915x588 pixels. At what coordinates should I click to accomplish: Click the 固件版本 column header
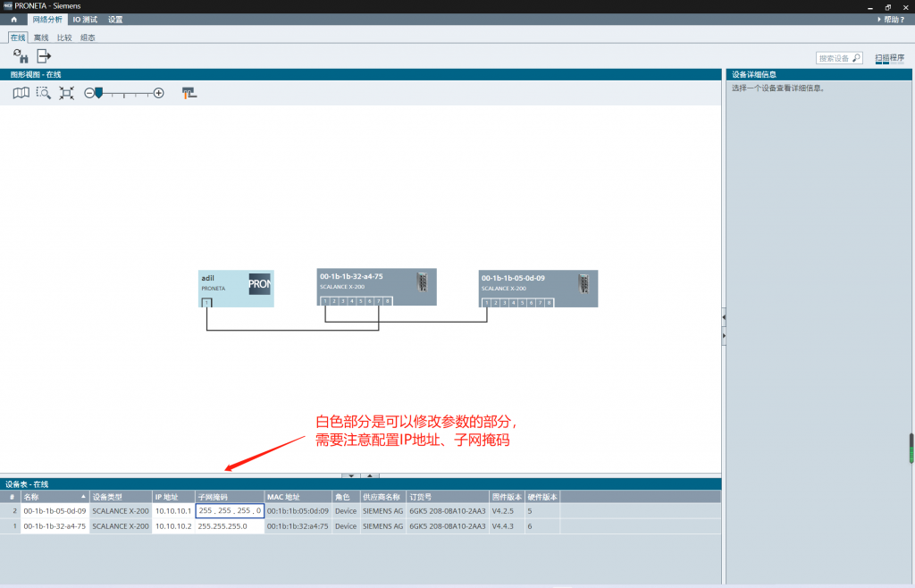(x=507, y=497)
